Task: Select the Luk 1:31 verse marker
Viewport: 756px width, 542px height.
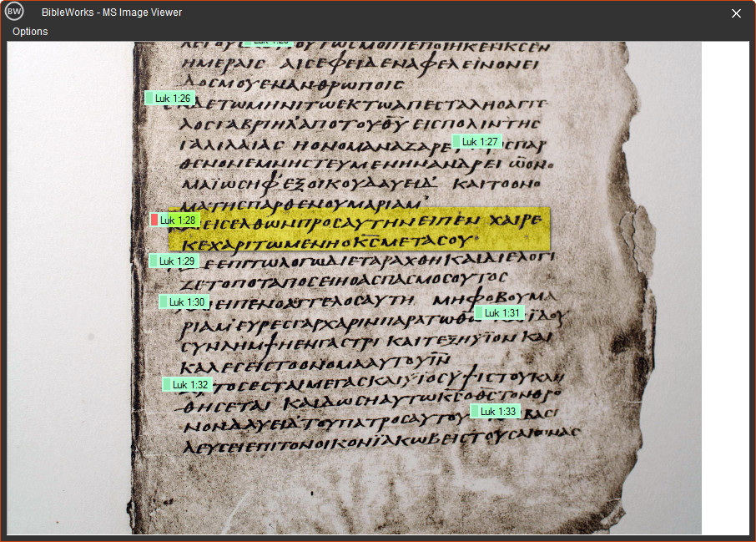Action: pos(499,312)
